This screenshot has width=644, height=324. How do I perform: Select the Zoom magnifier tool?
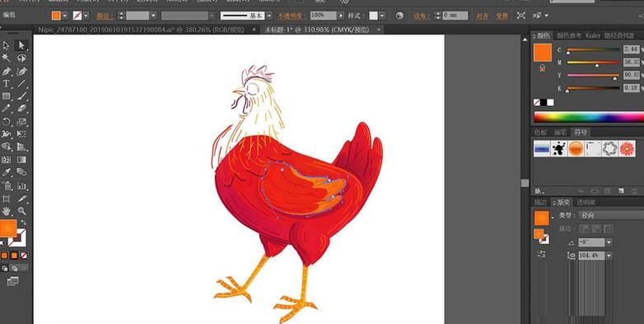(21, 211)
